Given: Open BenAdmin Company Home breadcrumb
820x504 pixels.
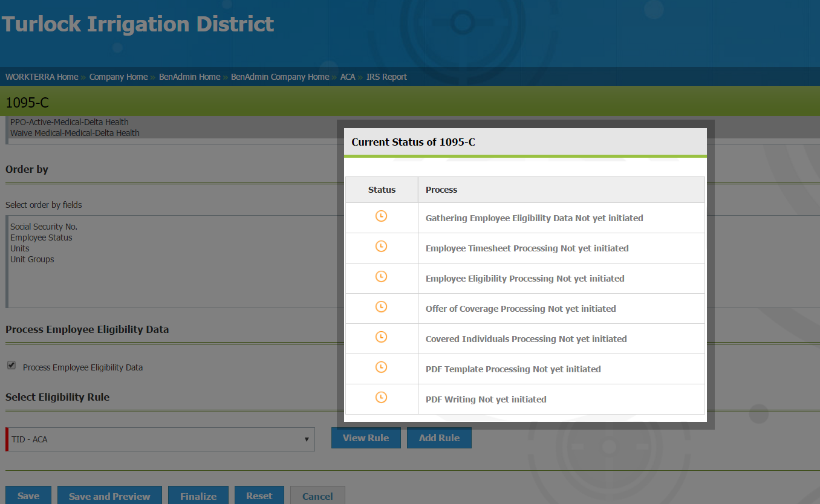Looking at the screenshot, I should click(x=280, y=77).
